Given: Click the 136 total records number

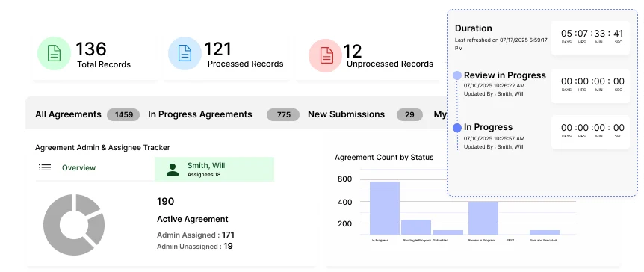Looking at the screenshot, I should (x=90, y=49).
